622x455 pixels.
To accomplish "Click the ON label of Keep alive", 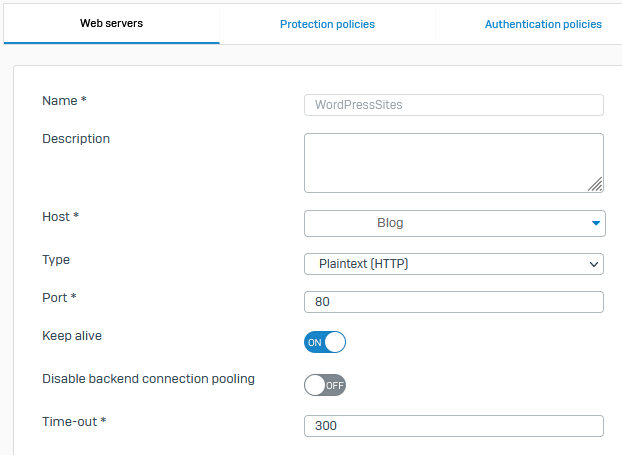I will point(315,342).
